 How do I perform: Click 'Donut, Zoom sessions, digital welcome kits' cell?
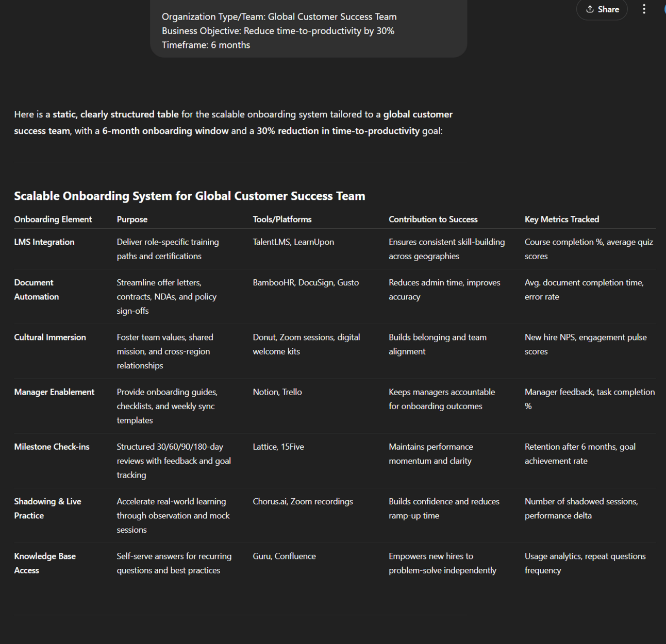click(x=306, y=344)
